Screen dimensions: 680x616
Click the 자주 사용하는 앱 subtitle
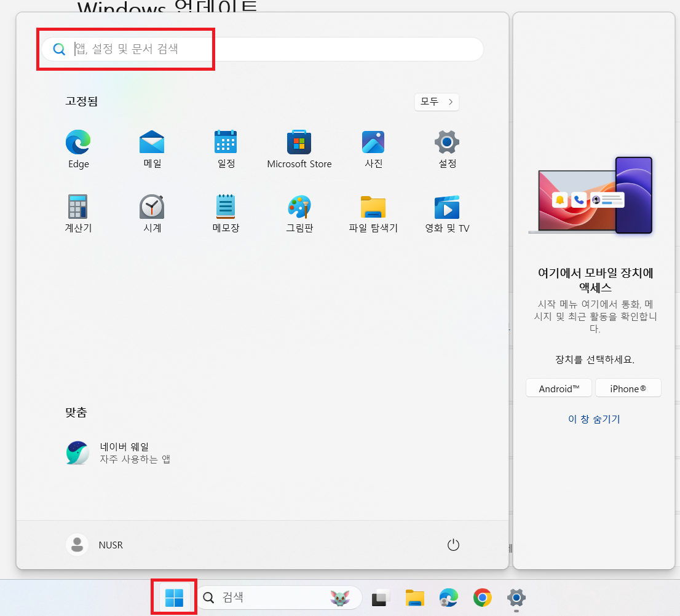pyautogui.click(x=135, y=459)
